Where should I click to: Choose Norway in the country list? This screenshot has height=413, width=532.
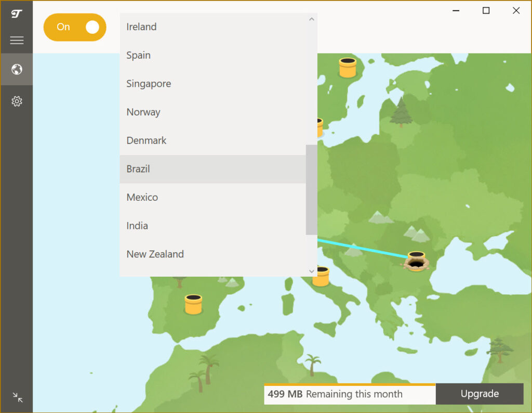pos(212,112)
